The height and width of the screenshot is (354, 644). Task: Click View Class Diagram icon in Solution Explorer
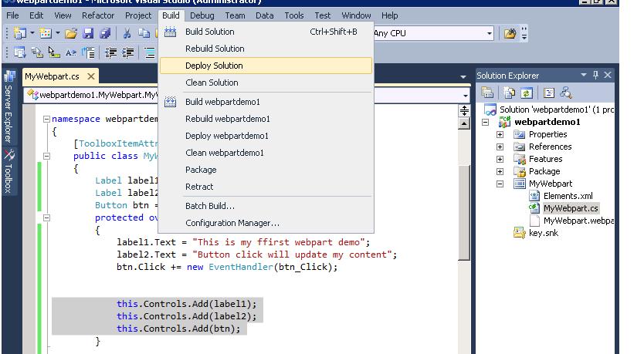point(565,93)
